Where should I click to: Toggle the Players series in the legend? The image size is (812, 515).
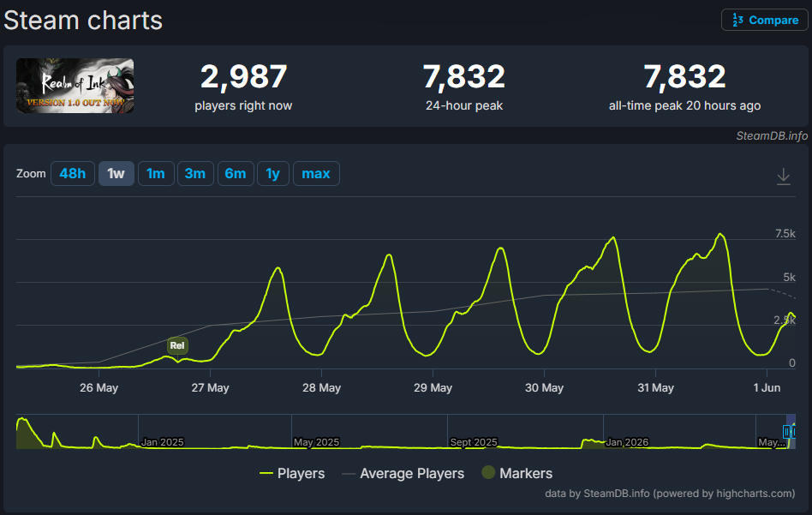[x=292, y=473]
